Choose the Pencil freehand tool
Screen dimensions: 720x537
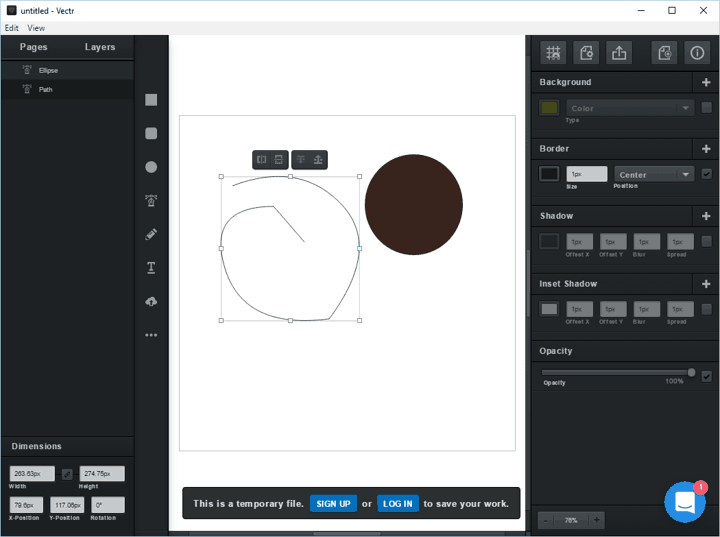click(151, 234)
